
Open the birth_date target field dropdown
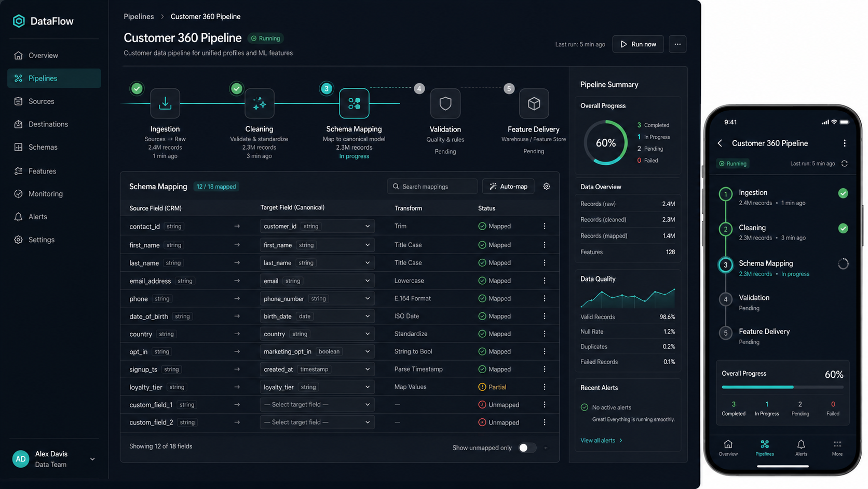coord(317,316)
